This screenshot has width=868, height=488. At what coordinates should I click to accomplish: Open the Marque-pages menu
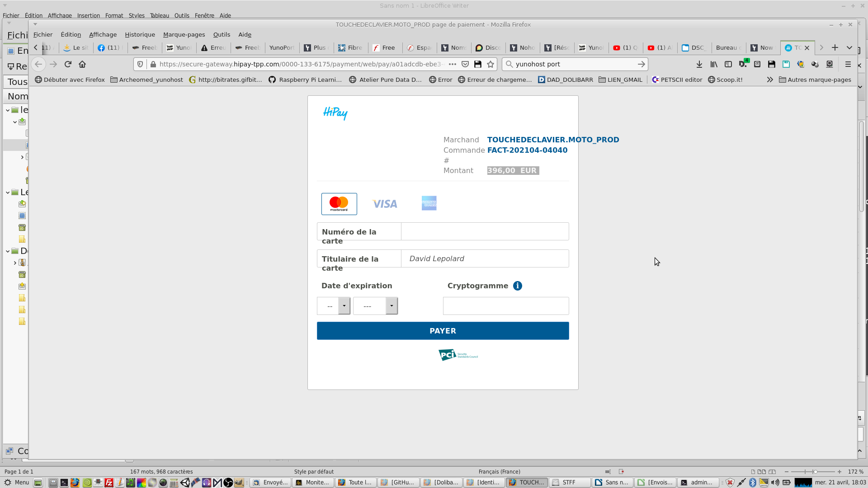[x=184, y=34]
